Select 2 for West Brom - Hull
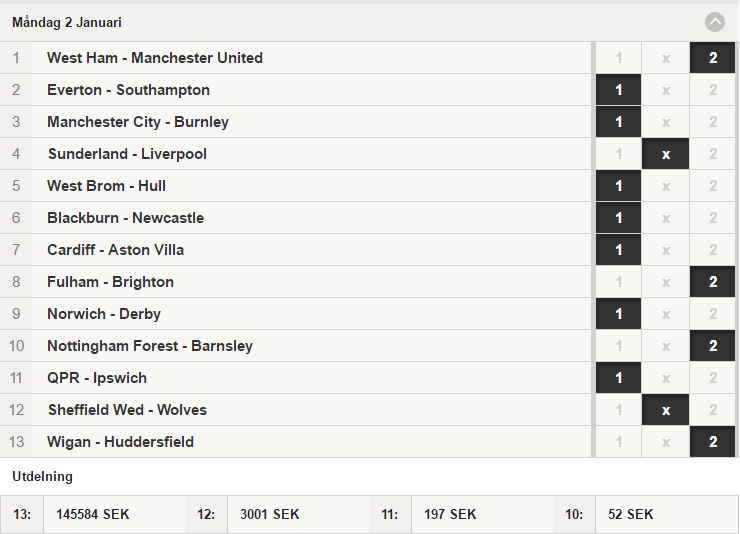 tap(713, 186)
